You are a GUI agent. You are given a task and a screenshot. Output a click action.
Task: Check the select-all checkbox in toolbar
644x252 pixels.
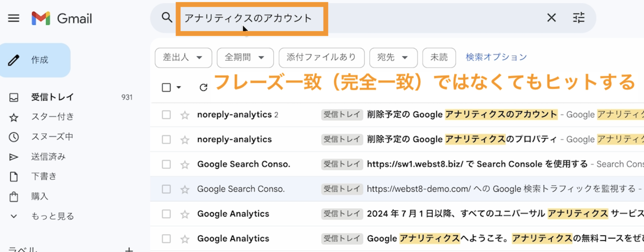(166, 87)
